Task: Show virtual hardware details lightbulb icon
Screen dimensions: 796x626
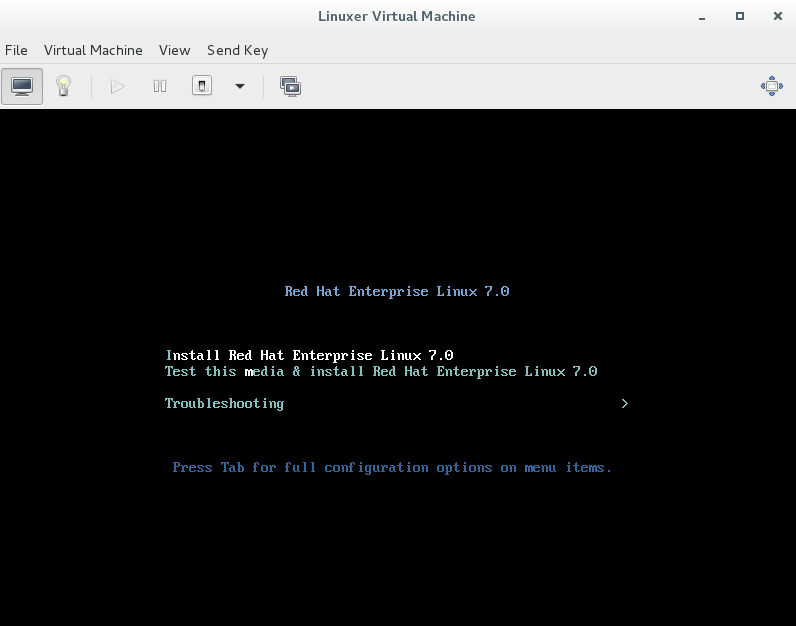Action: 63,86
